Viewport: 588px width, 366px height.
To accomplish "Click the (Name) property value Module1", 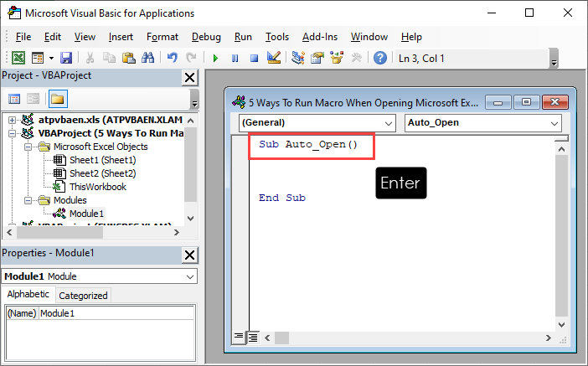I will pyautogui.click(x=116, y=313).
